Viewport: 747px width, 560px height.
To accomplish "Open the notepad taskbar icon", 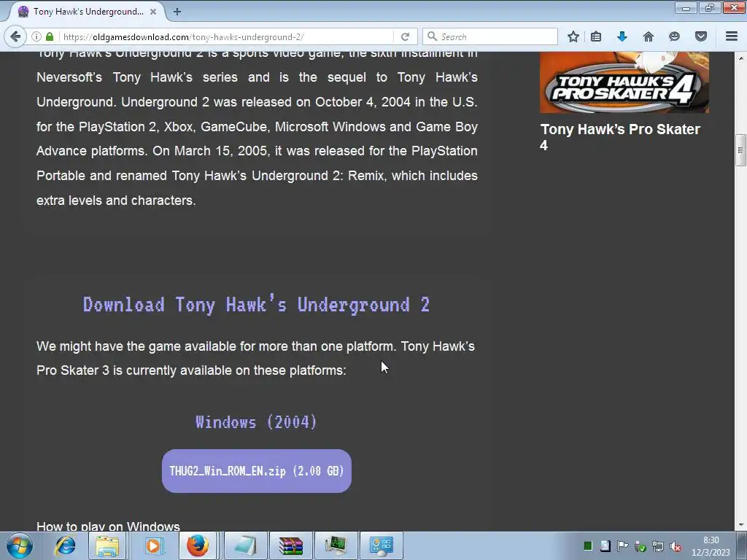I will 245,545.
